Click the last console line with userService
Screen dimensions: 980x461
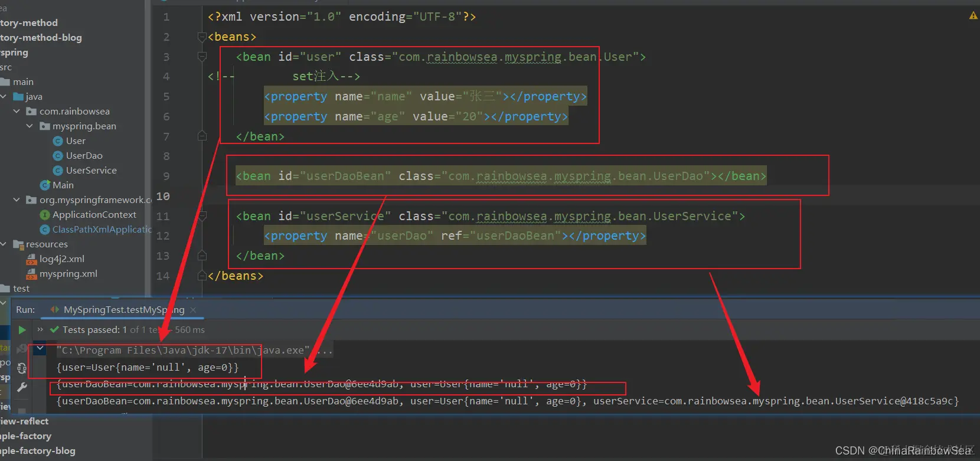[508, 401]
